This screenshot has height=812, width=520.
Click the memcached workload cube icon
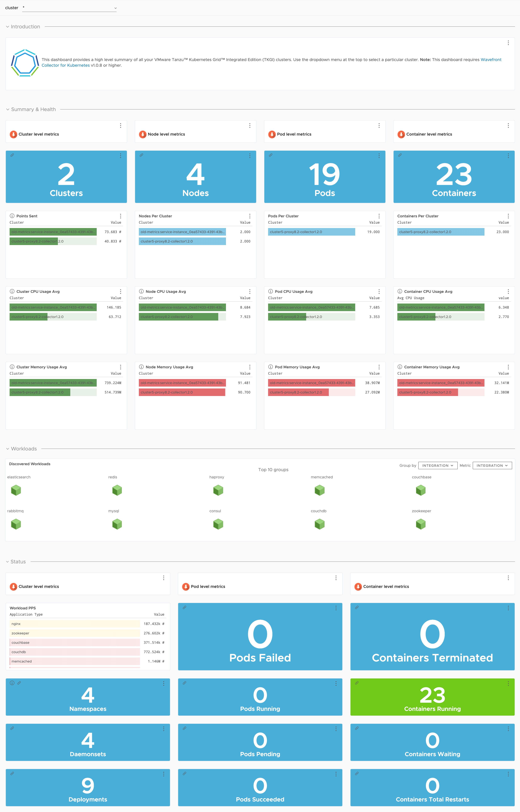click(x=319, y=490)
